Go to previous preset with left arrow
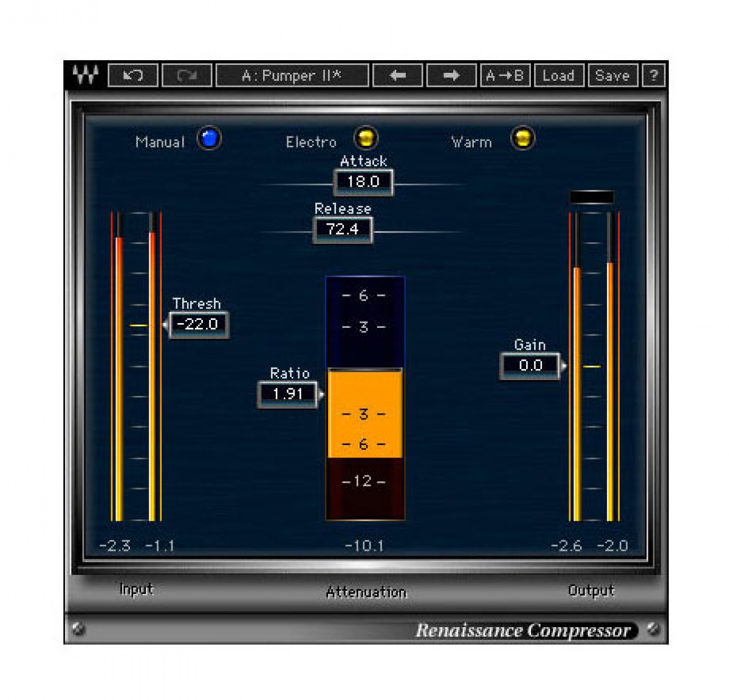The width and height of the screenshot is (729, 700). tap(398, 75)
